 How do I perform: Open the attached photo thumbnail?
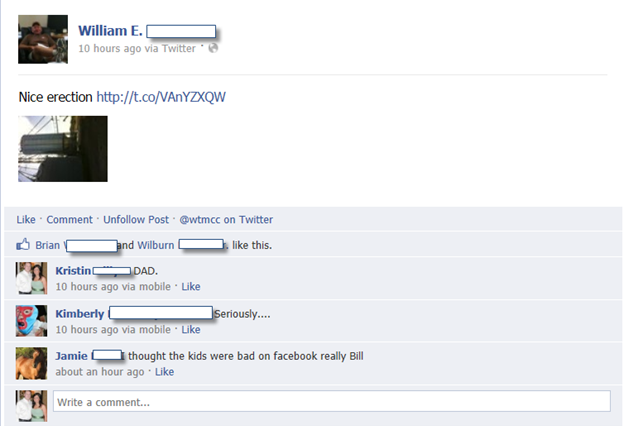63,149
